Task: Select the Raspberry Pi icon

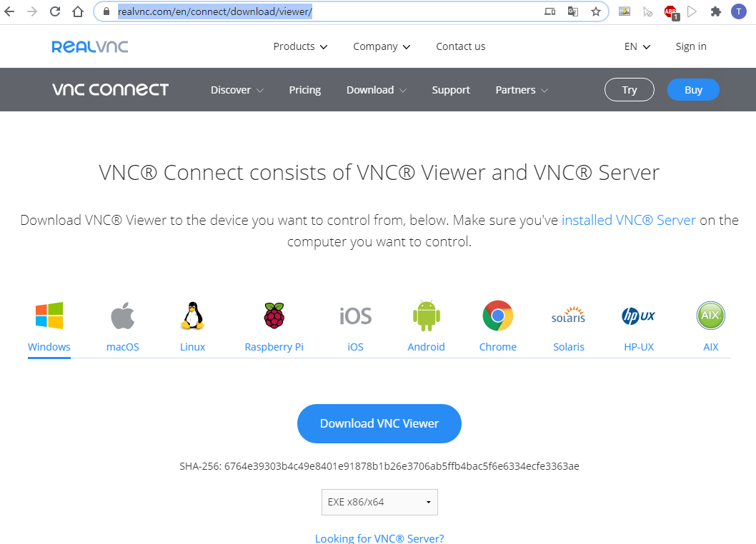Action: (274, 316)
